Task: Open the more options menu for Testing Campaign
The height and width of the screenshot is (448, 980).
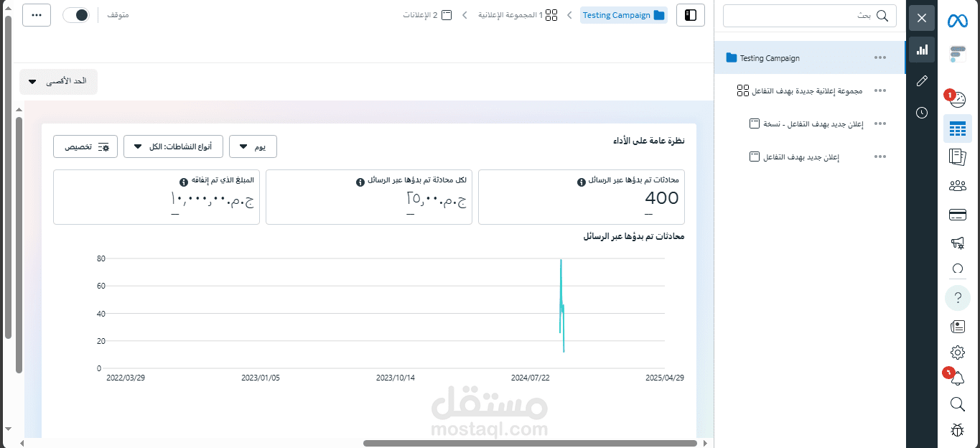Action: tap(880, 58)
